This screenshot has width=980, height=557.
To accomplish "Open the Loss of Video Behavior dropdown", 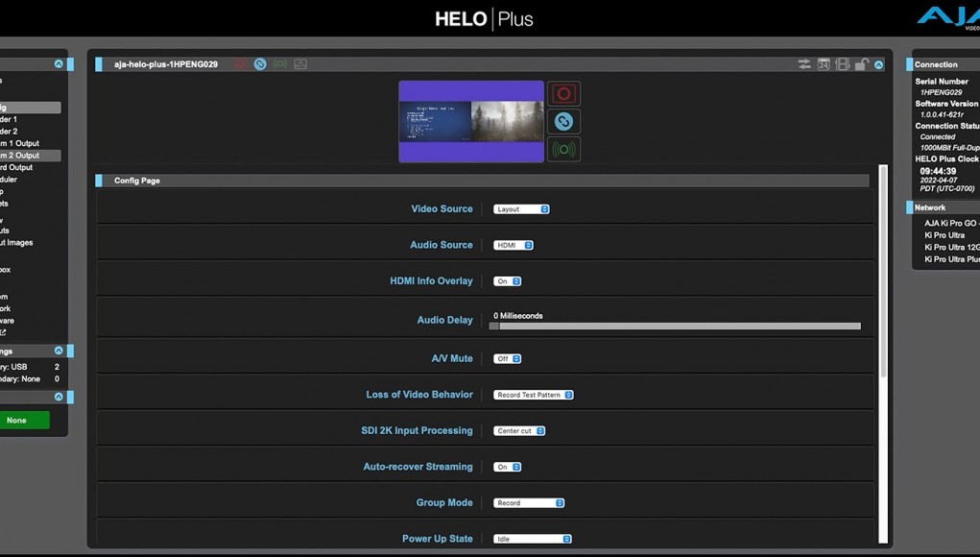I will 533,395.
